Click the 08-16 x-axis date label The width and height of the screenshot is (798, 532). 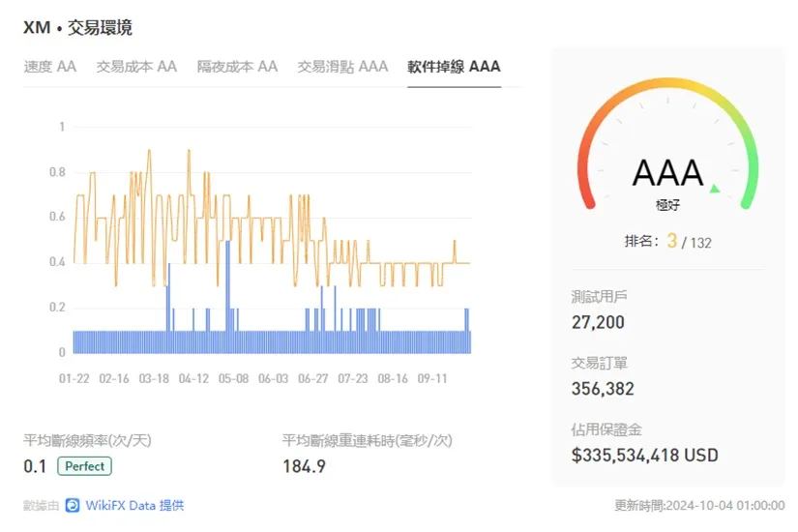point(393,379)
